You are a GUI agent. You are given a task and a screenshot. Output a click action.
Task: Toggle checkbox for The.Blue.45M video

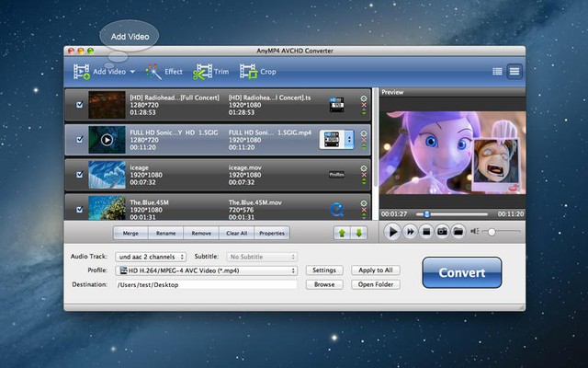[79, 208]
